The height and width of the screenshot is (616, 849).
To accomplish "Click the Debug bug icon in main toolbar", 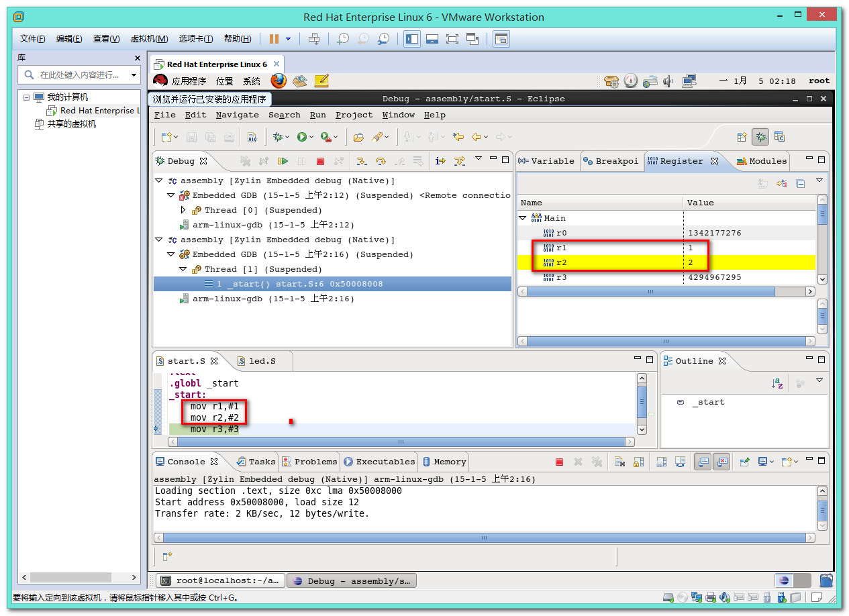I will click(x=277, y=137).
